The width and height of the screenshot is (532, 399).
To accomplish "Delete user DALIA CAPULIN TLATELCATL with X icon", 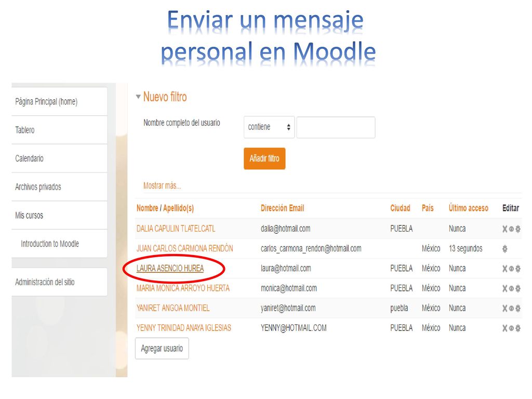I will 505,229.
